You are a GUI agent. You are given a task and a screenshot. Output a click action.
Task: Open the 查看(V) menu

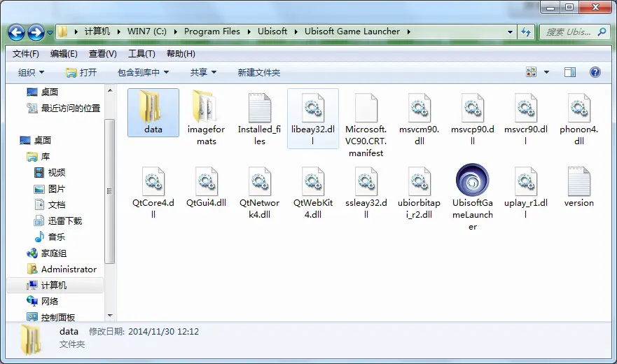point(103,54)
